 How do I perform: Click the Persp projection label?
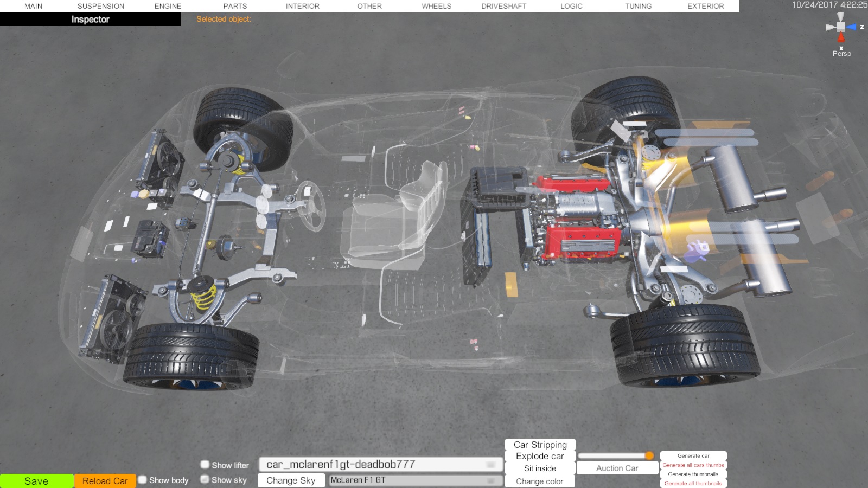(841, 54)
